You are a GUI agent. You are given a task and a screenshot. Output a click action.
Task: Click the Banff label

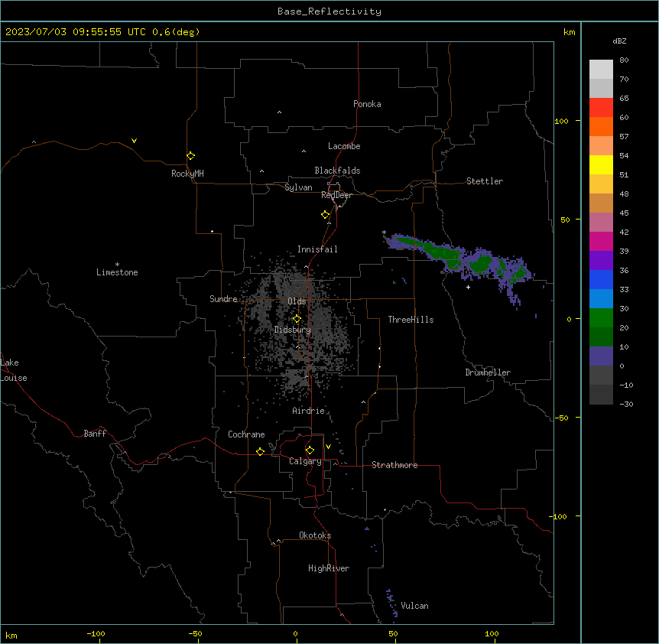95,434
